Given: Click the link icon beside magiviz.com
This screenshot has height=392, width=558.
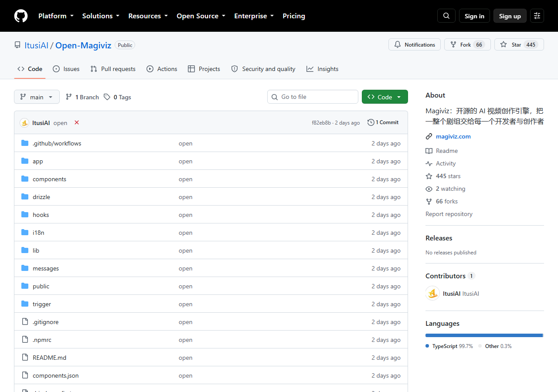Looking at the screenshot, I should [x=429, y=136].
